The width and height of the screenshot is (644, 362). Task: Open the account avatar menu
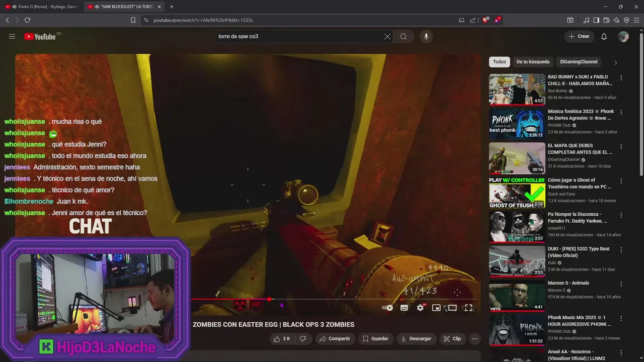[623, 36]
